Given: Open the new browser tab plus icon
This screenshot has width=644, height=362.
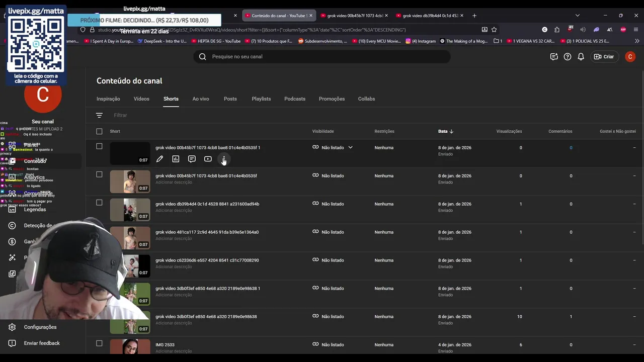Looking at the screenshot, I should [x=474, y=16].
